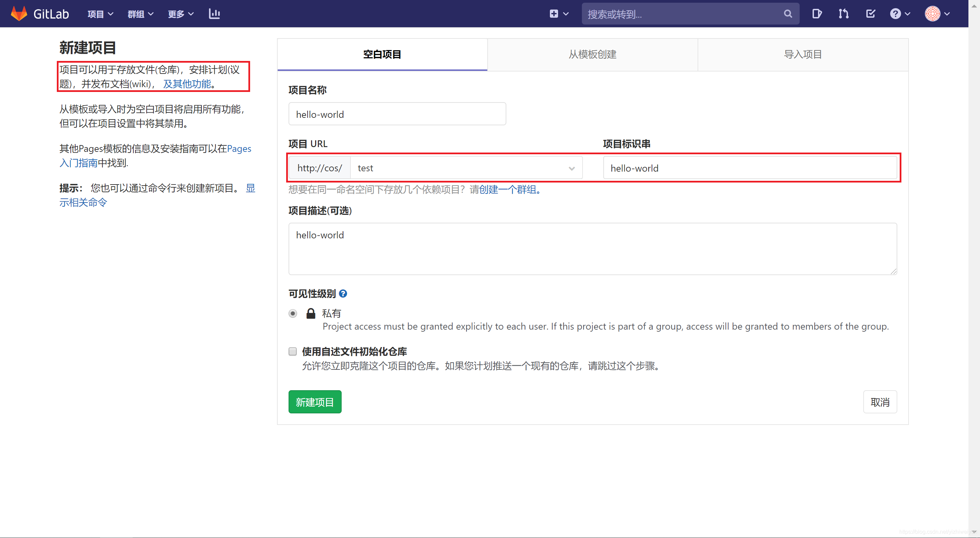Enable initialize repository with README checkbox
This screenshot has width=980, height=538.
(x=293, y=351)
